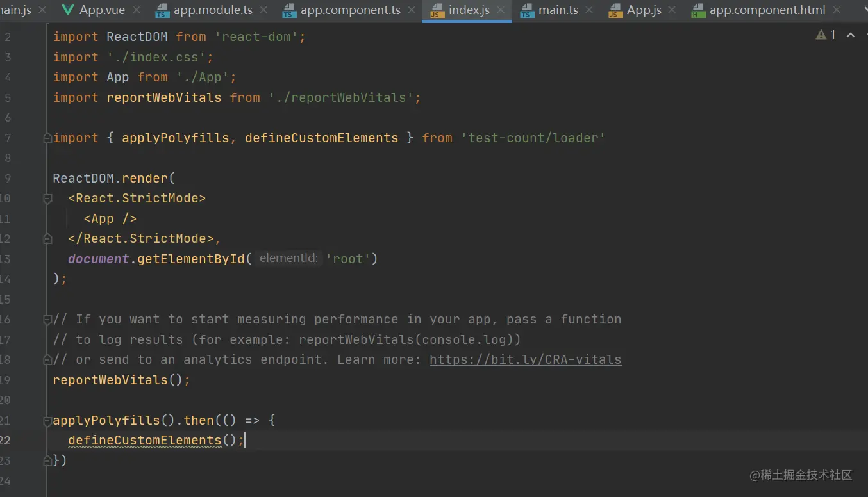Open the https://bit.ly/CRA-vitals link
Image resolution: width=868 pixels, height=497 pixels.
[x=525, y=359]
